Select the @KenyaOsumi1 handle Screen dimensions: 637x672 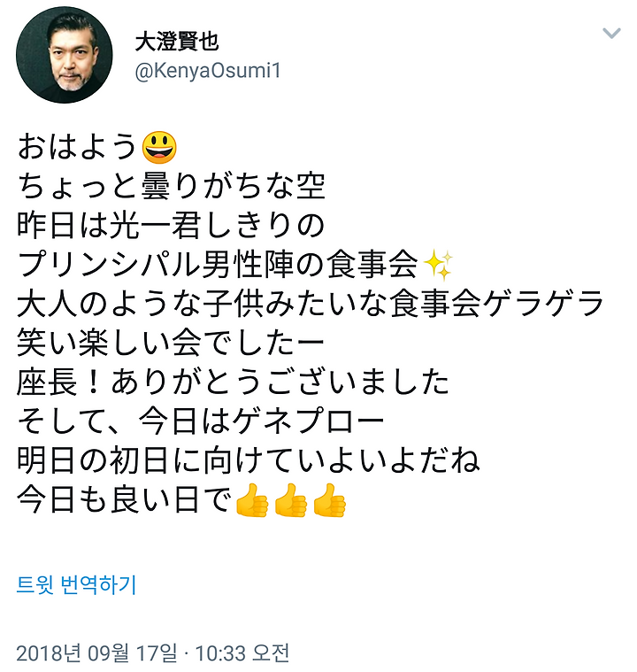pyautogui.click(x=208, y=70)
